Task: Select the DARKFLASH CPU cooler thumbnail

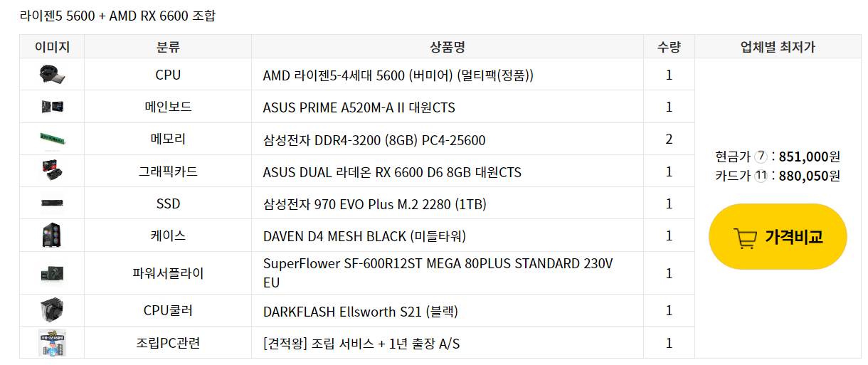Action: 52,310
